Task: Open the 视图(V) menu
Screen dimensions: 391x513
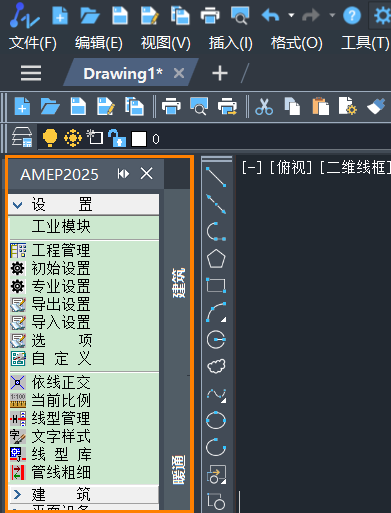Action: click(166, 43)
